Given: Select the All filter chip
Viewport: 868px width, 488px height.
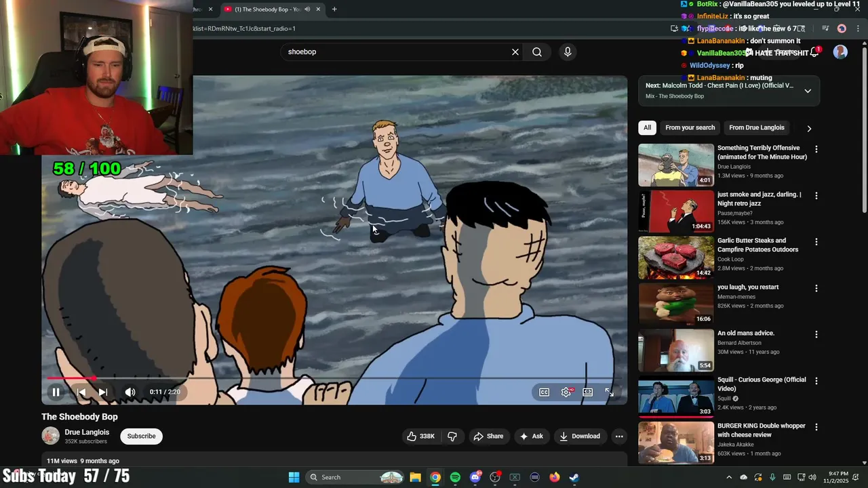Looking at the screenshot, I should (648, 127).
